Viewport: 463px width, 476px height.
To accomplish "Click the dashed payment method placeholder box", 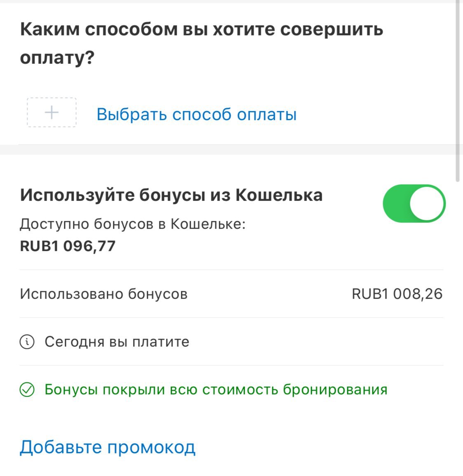I will click(51, 112).
